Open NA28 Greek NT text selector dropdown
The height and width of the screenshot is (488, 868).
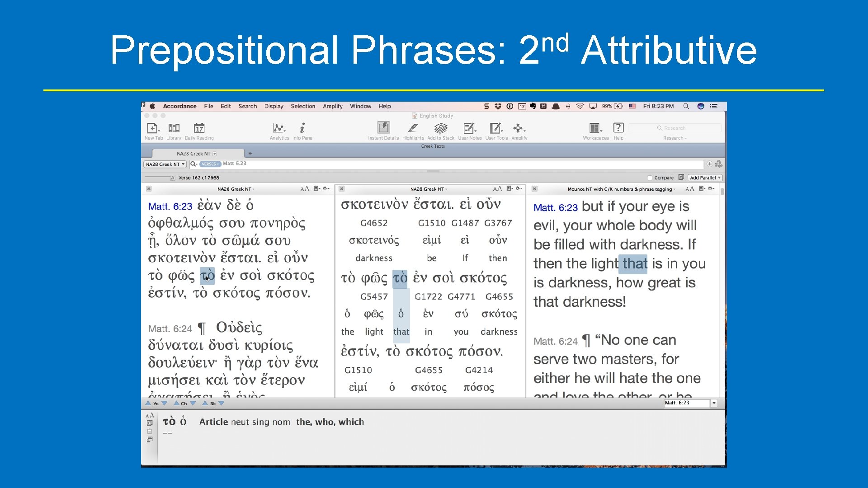tap(165, 164)
